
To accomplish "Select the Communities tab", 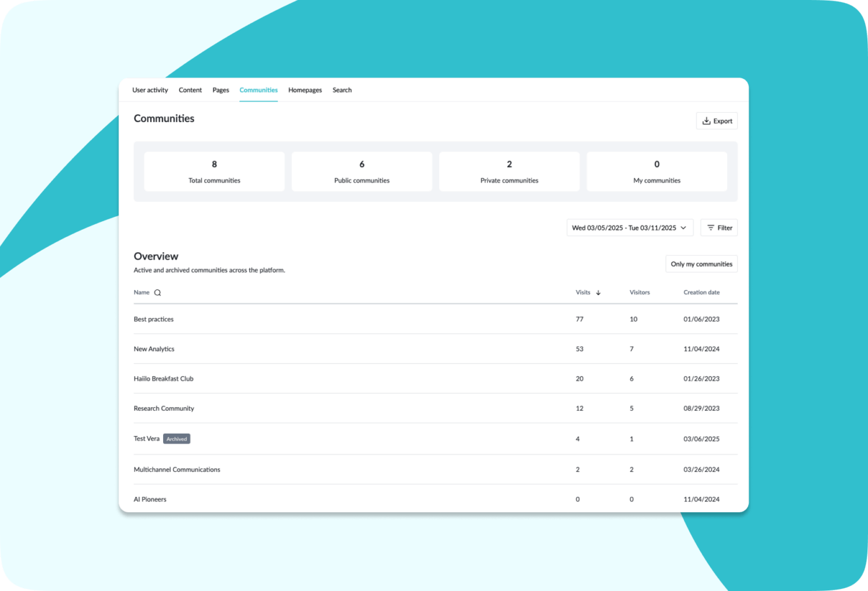I will click(x=259, y=90).
